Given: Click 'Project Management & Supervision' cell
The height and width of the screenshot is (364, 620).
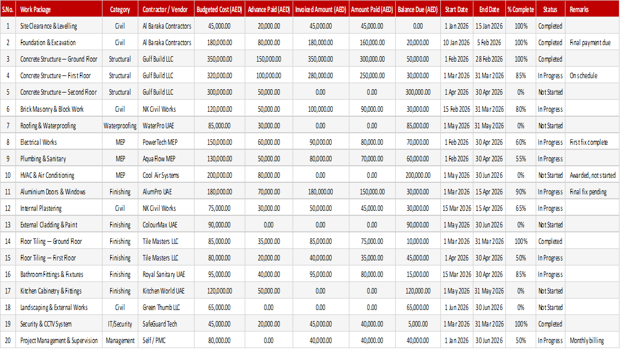Looking at the screenshot, I should click(x=59, y=341).
